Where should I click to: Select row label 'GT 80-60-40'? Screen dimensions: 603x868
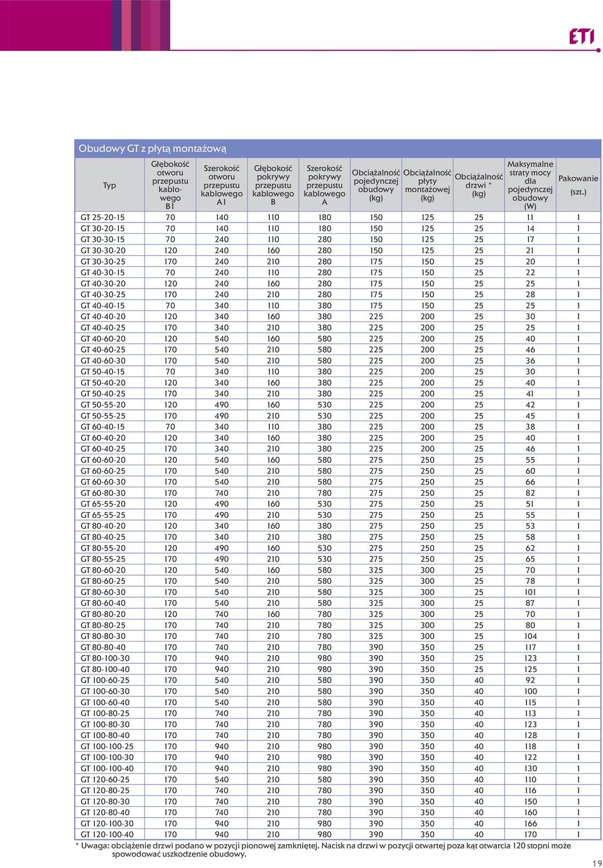tap(103, 603)
